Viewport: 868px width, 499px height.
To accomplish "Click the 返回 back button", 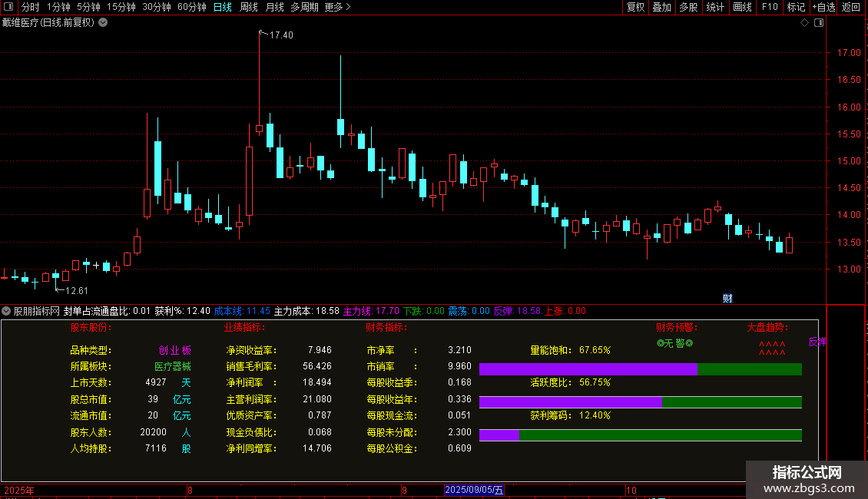I will pyautogui.click(x=851, y=8).
